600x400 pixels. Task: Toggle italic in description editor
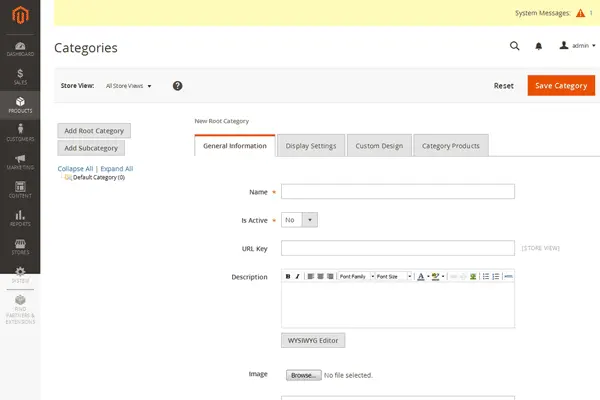point(297,276)
